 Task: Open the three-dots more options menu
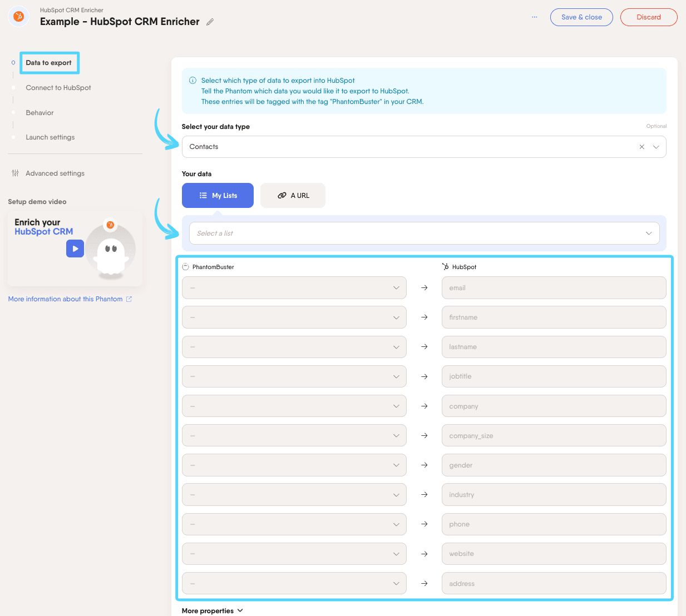coord(534,17)
